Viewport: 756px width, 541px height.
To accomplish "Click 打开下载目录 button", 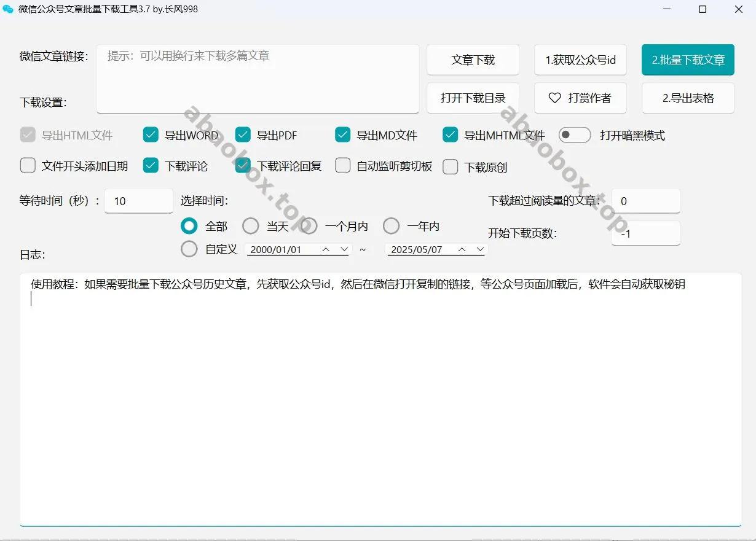I will pos(473,98).
